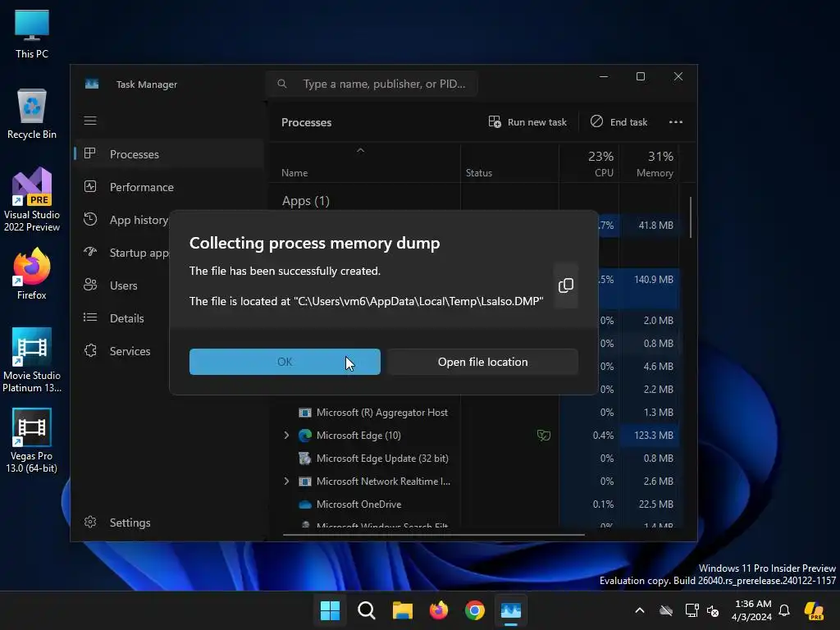This screenshot has height=630, width=840.
Task: Select the Firefox desktop shortcut
Action: [x=32, y=274]
